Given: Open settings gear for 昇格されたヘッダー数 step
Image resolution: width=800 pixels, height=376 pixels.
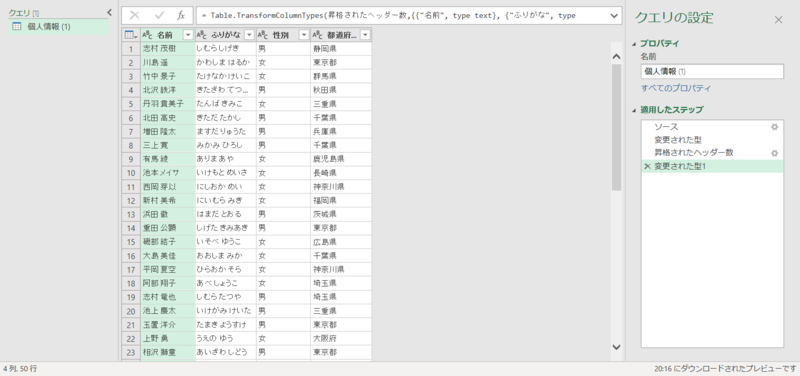Looking at the screenshot, I should click(x=774, y=153).
